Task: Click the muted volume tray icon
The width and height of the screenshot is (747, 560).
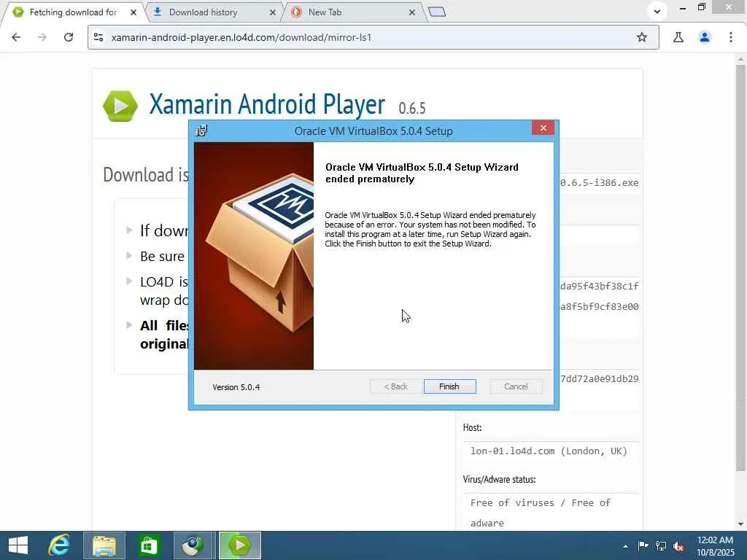Action: click(x=678, y=546)
